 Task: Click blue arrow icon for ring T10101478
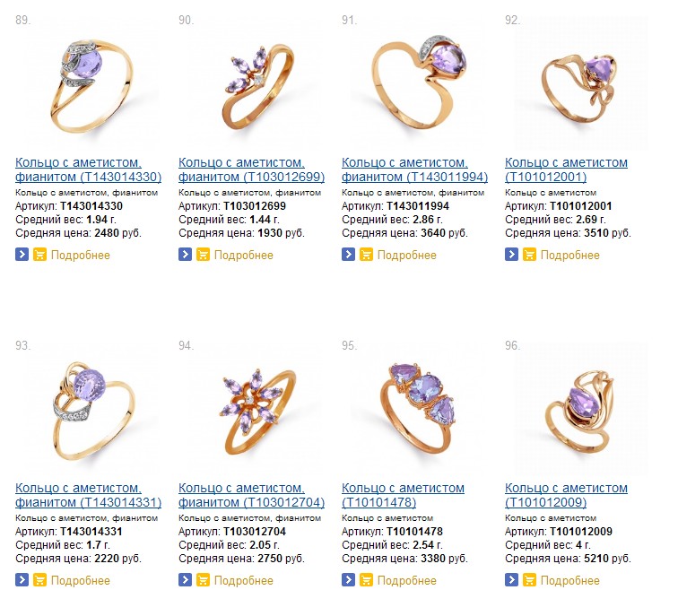coord(349,580)
